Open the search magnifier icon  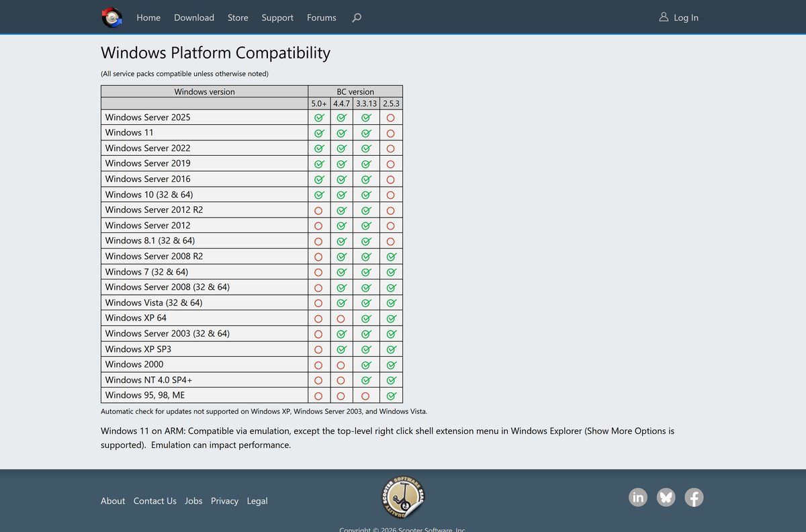coord(357,17)
